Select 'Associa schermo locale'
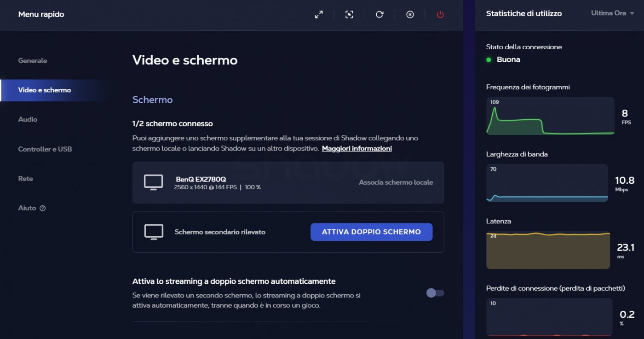The height and width of the screenshot is (339, 644). pyautogui.click(x=396, y=182)
